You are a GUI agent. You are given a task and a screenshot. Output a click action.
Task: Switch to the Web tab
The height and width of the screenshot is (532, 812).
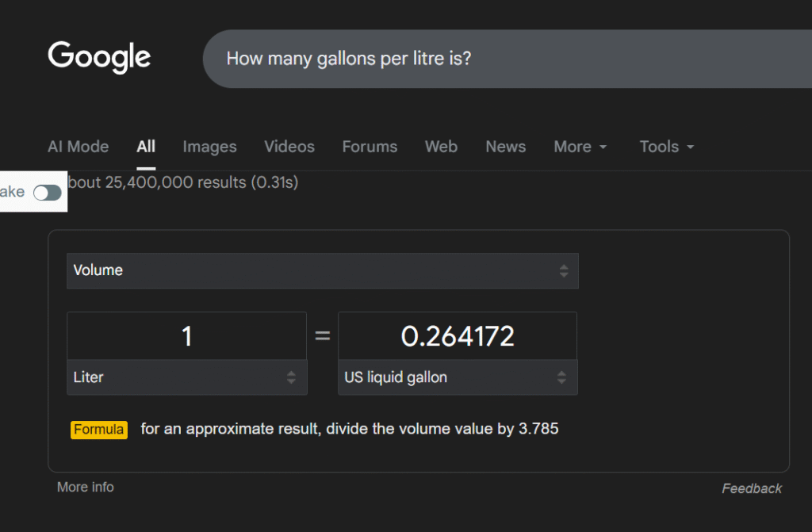(441, 147)
